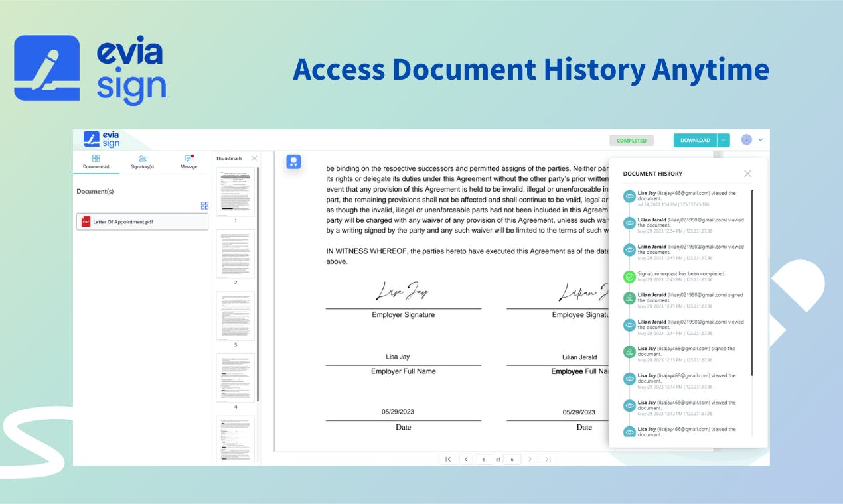Viewport: 843px width, 504px height.
Task: Select Letter Of Appointment.pdf in document list
Action: pyautogui.click(x=142, y=221)
